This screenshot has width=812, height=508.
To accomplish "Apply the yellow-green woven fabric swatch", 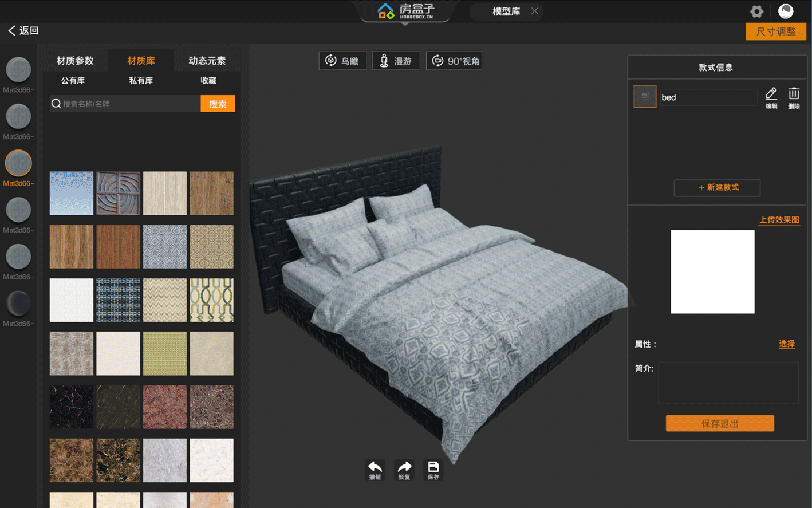I will click(x=165, y=353).
